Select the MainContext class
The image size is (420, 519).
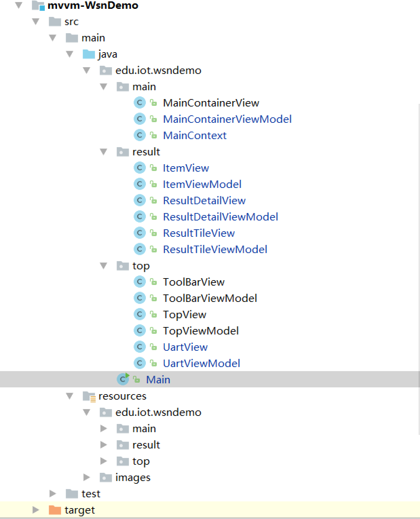pyautogui.click(x=194, y=135)
